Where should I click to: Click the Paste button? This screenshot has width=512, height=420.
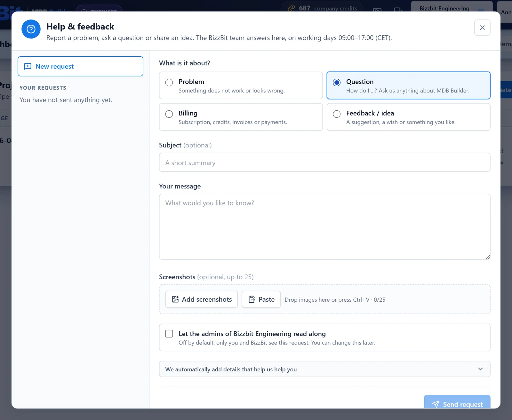[261, 299]
